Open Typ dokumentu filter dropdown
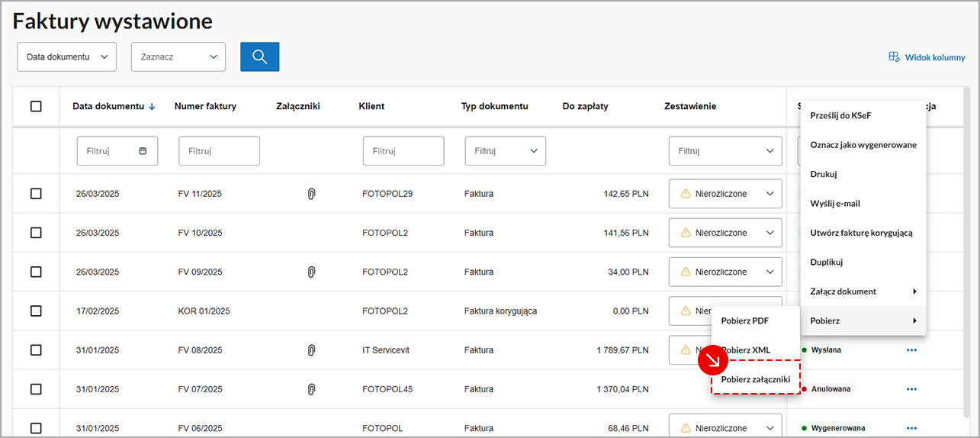The width and height of the screenshot is (980, 438). pyautogui.click(x=505, y=151)
